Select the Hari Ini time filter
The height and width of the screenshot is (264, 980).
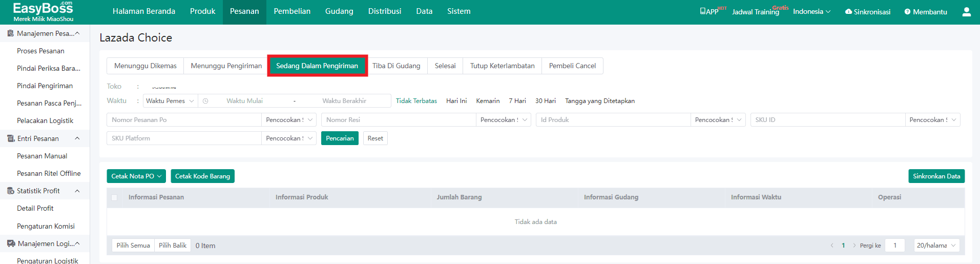[456, 101]
